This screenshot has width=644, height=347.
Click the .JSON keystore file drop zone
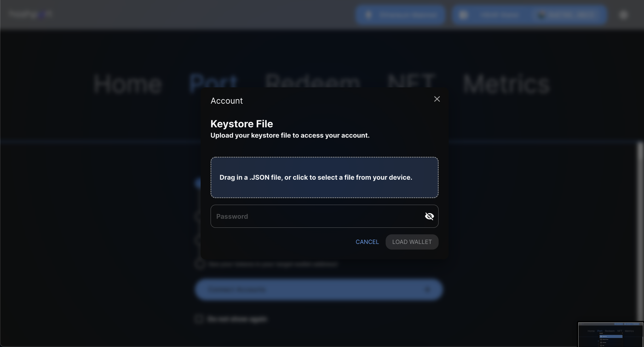[324, 177]
